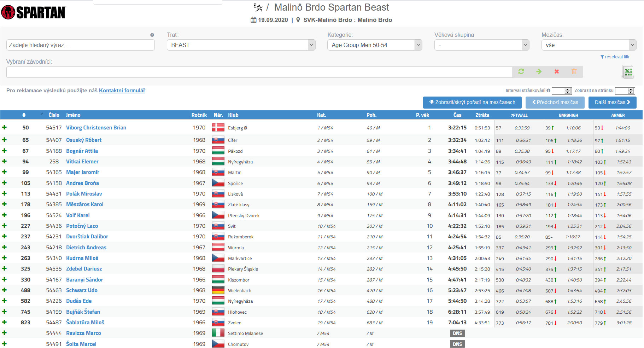644x348 pixels.
Task: Click the Interval stránkování stepper field
Action: pos(562,91)
